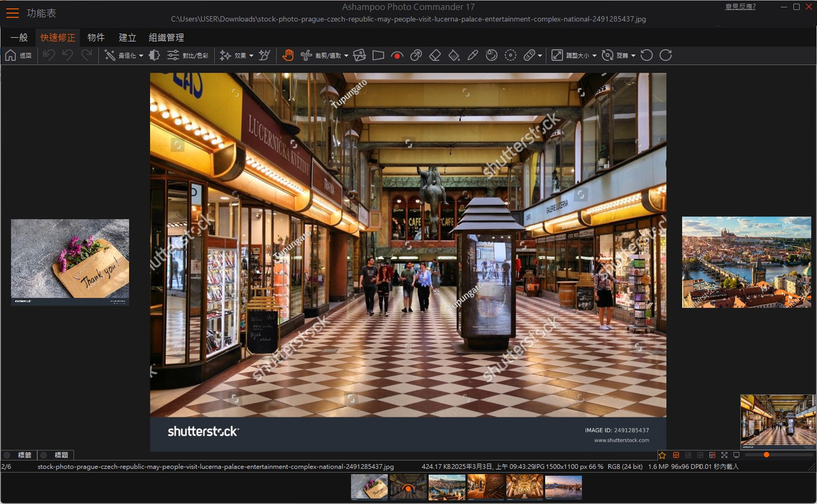This screenshot has width=817, height=504.
Task: Switch to the 一般 tab
Action: tap(19, 38)
